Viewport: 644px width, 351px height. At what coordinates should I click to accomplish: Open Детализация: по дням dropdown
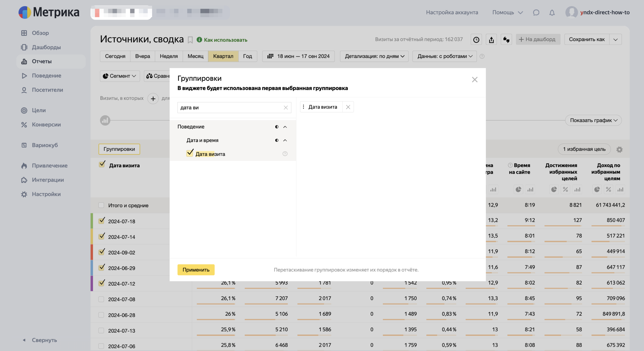coord(374,56)
